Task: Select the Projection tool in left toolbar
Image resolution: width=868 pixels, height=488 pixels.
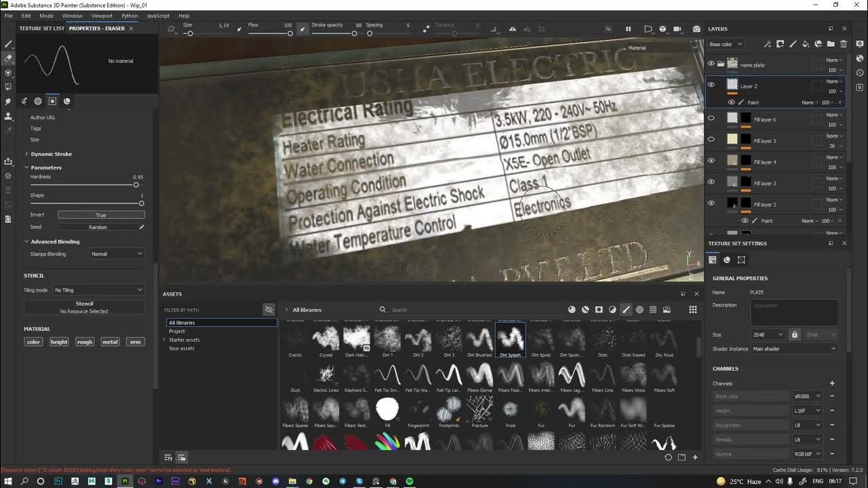Action: pos(8,73)
